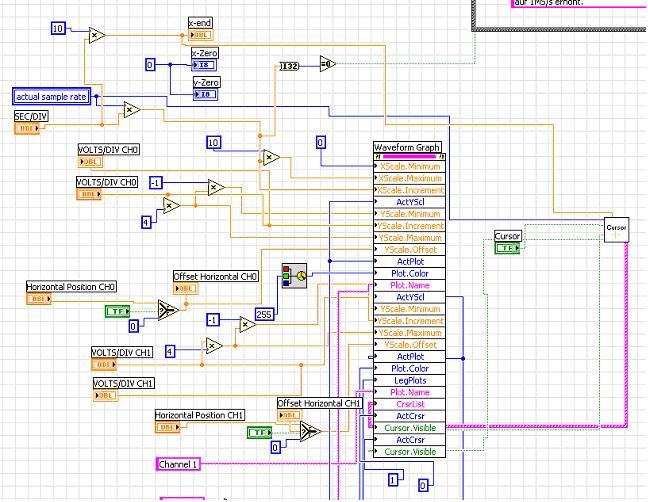Select the XScale.Increment property row

click(410, 190)
